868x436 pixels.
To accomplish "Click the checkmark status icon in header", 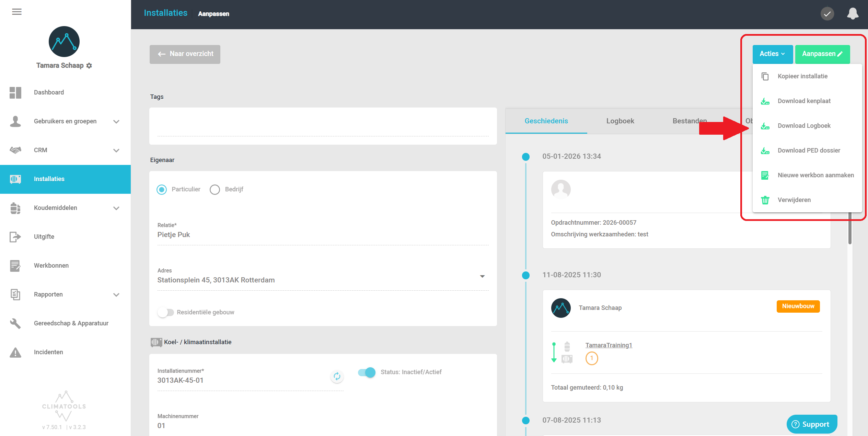I will coord(827,14).
